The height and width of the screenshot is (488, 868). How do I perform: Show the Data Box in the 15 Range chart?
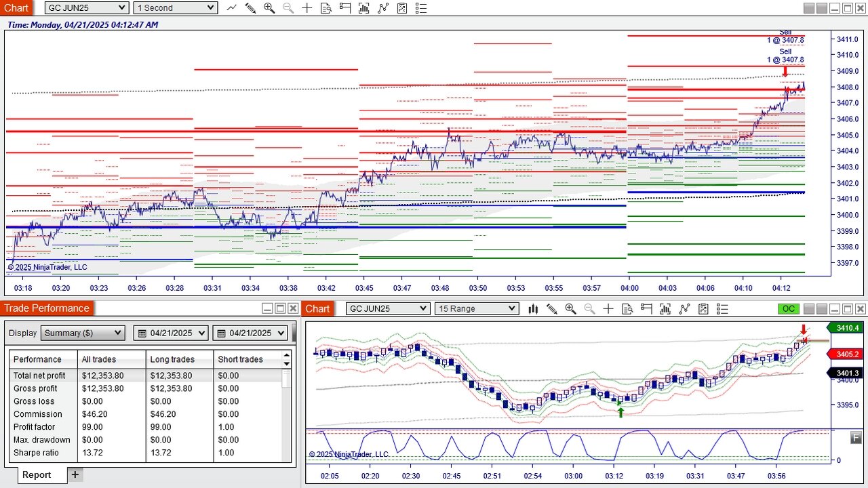click(x=627, y=309)
